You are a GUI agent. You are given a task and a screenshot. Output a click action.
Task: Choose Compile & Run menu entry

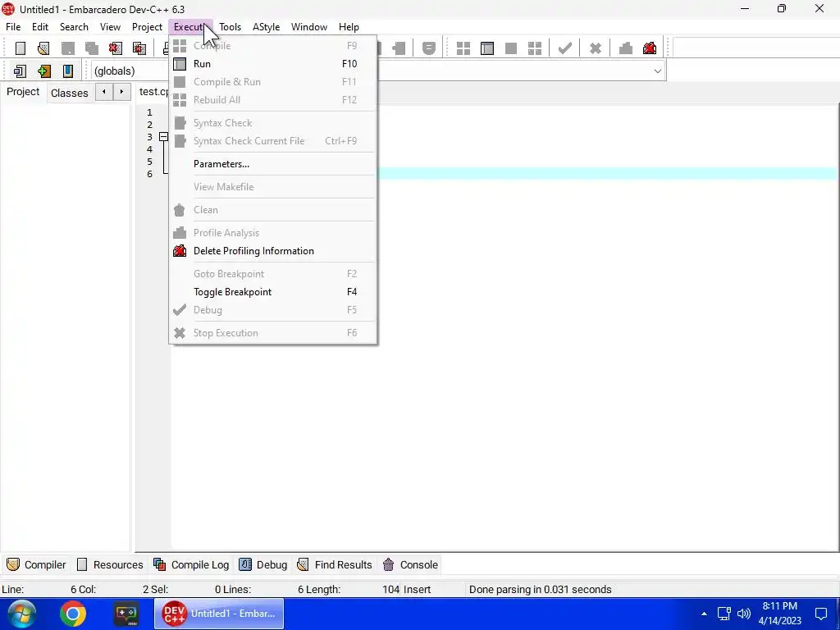272,82
